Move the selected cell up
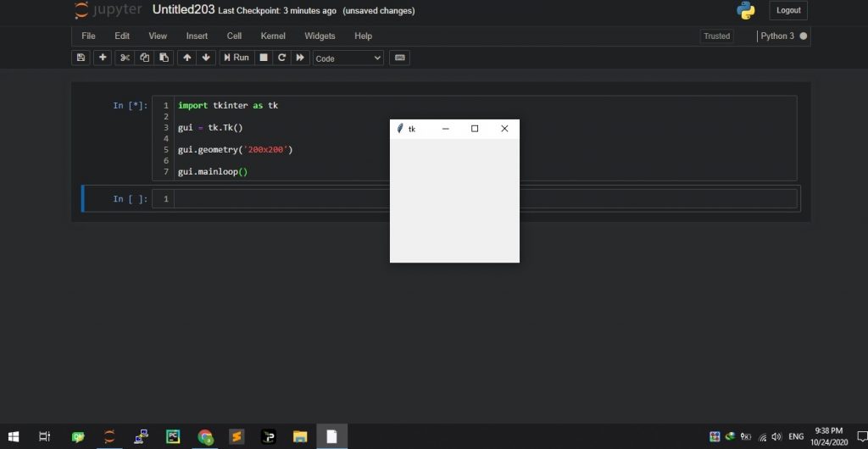Image resolution: width=868 pixels, height=449 pixels. 186,58
